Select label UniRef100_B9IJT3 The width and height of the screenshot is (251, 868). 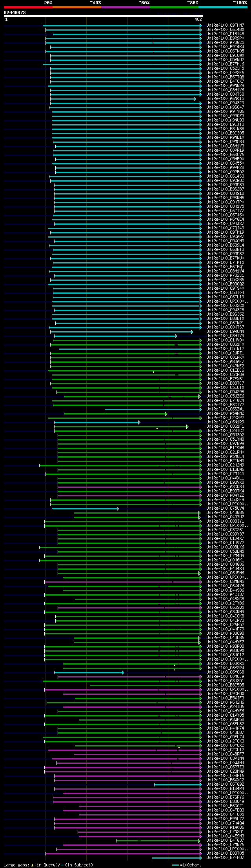[x=225, y=124]
